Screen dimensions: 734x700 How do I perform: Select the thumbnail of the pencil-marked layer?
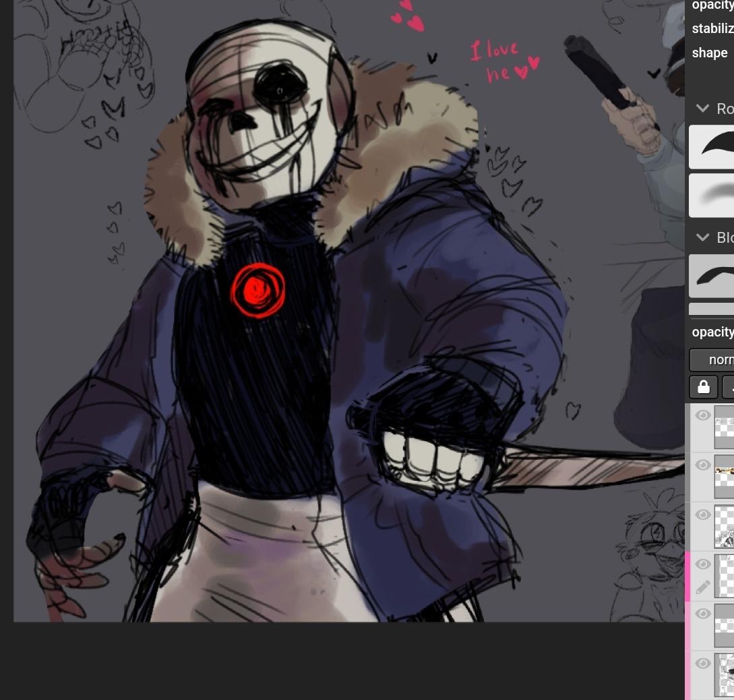pyautogui.click(x=725, y=577)
